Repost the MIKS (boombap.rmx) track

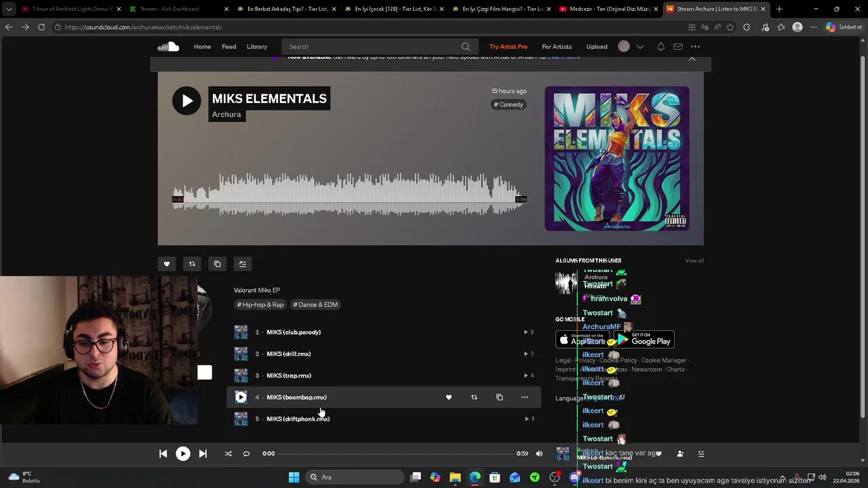(x=474, y=397)
